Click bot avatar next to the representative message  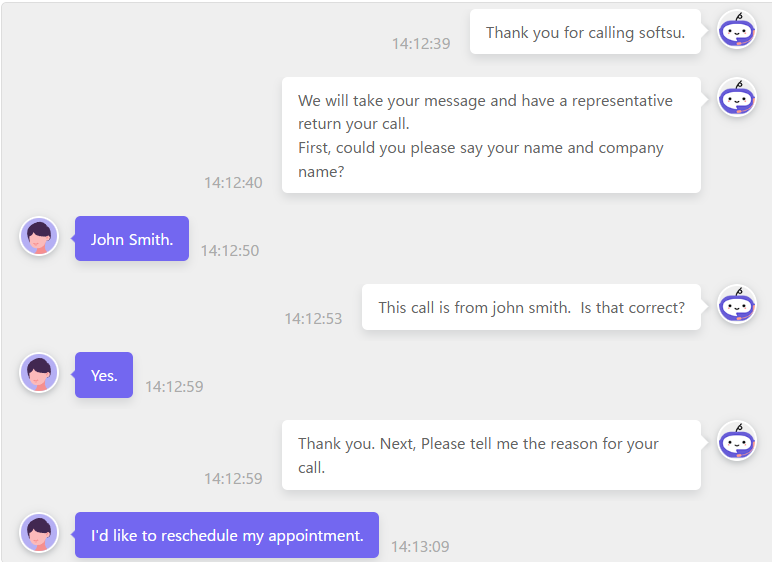pos(737,98)
